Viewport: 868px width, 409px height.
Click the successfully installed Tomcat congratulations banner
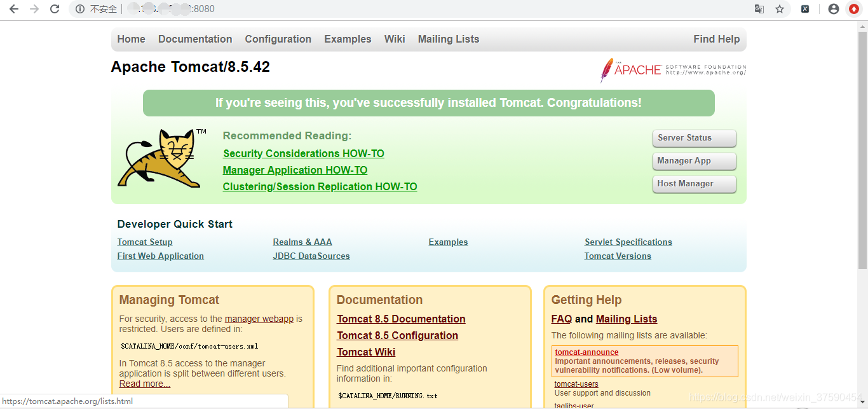point(429,103)
